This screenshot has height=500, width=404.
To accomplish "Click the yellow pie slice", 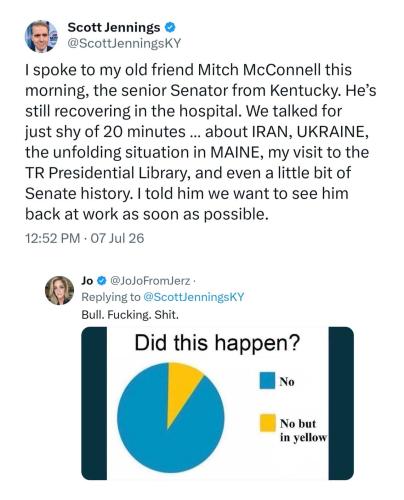I will click(x=182, y=387).
